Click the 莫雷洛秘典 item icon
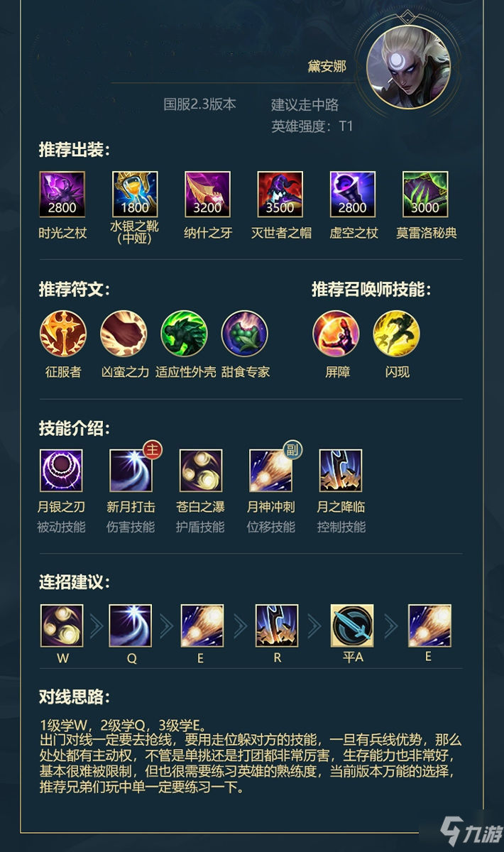 click(425, 194)
